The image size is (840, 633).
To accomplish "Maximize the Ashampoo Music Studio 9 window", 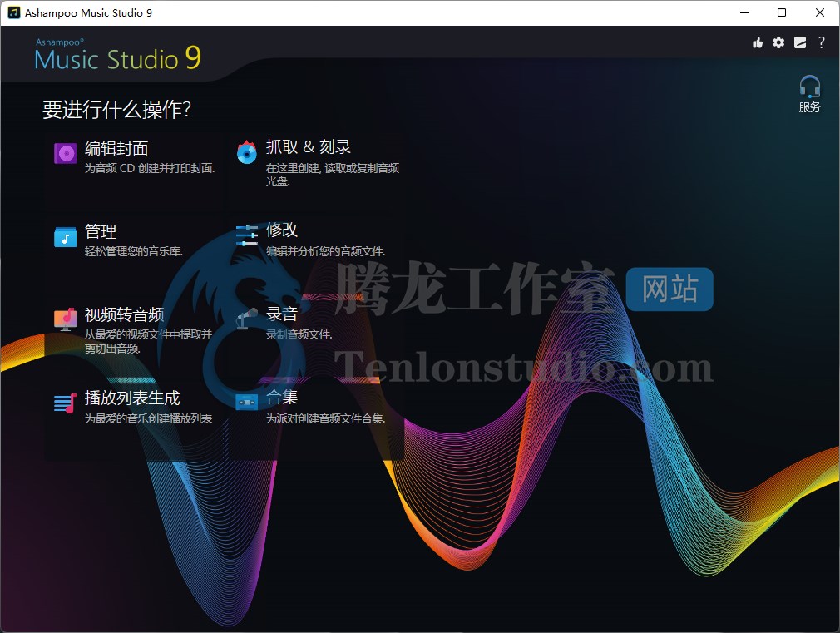I will (782, 12).
